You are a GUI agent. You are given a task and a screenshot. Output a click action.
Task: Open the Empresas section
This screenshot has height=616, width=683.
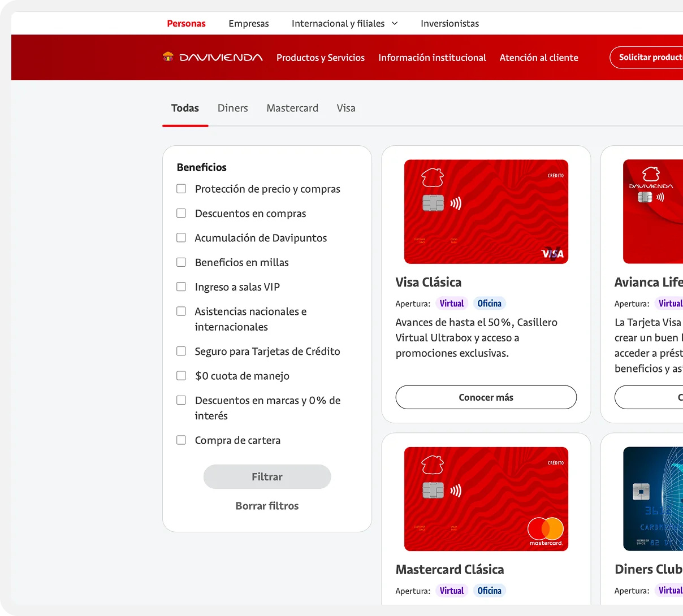(249, 23)
